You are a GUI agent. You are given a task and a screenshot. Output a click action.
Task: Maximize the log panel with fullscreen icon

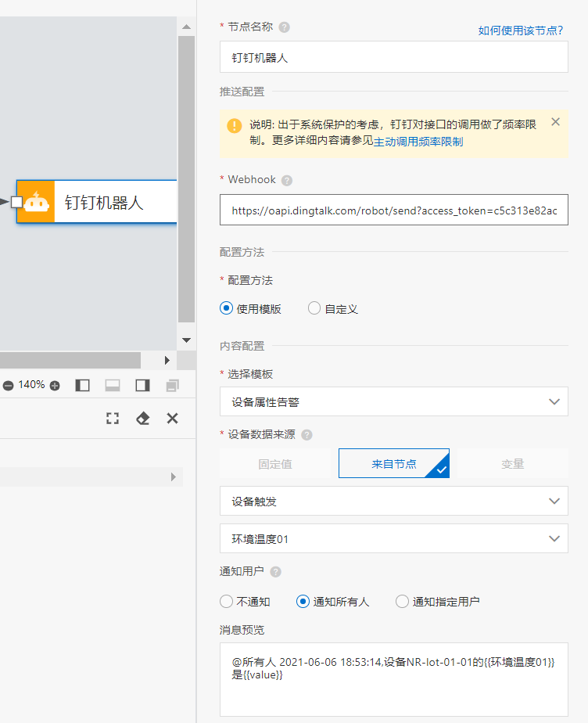tap(113, 418)
